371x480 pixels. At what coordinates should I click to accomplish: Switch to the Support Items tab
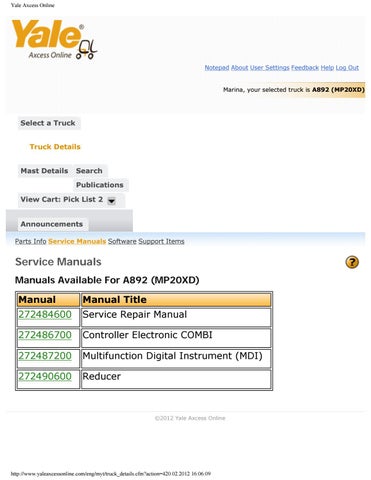pyautogui.click(x=161, y=241)
